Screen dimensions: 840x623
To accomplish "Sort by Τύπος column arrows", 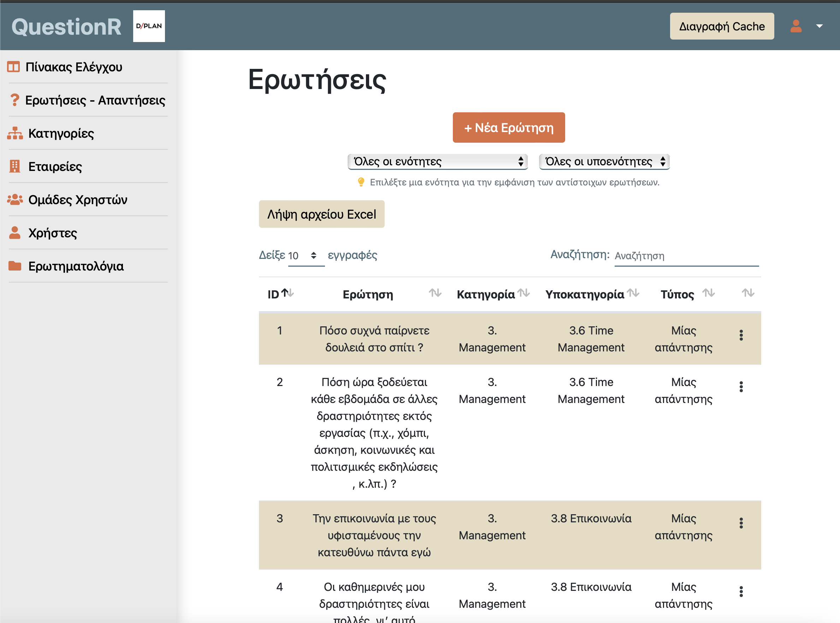I will [709, 293].
